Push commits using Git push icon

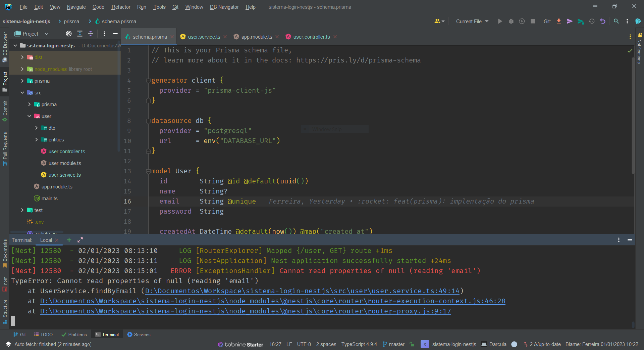pos(581,21)
